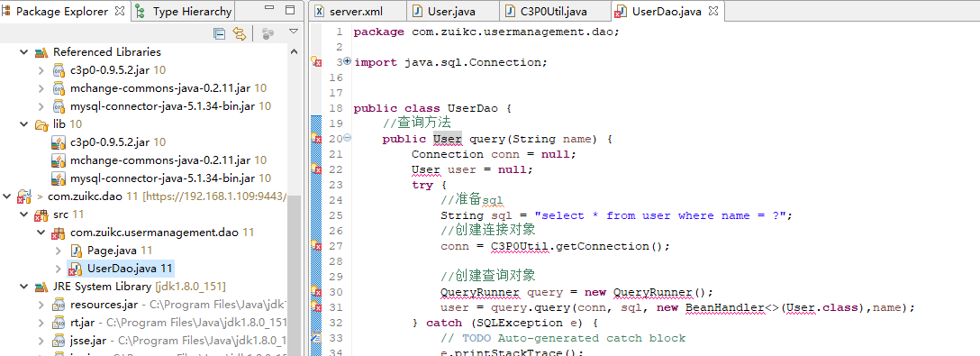Collapse the query method on line 20
Viewport: 980px width, 356px height.
pyautogui.click(x=348, y=138)
